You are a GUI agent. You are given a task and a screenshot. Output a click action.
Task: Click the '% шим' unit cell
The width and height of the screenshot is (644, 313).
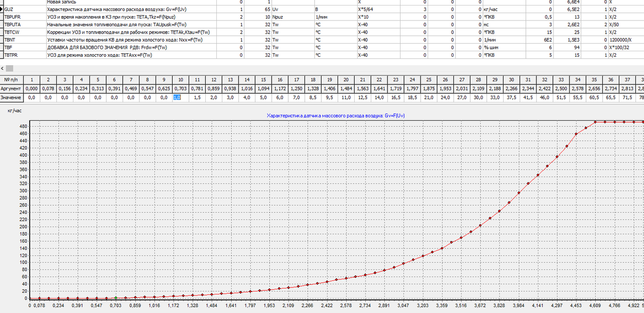tap(491, 47)
